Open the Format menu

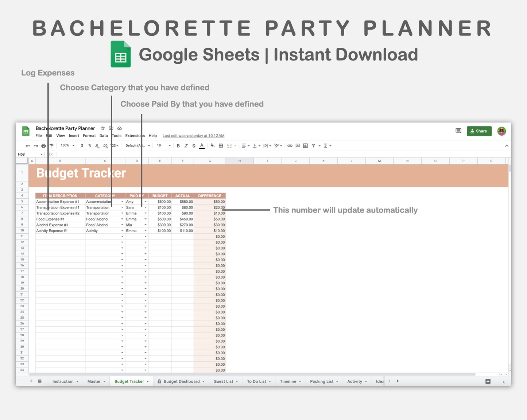[x=89, y=135]
